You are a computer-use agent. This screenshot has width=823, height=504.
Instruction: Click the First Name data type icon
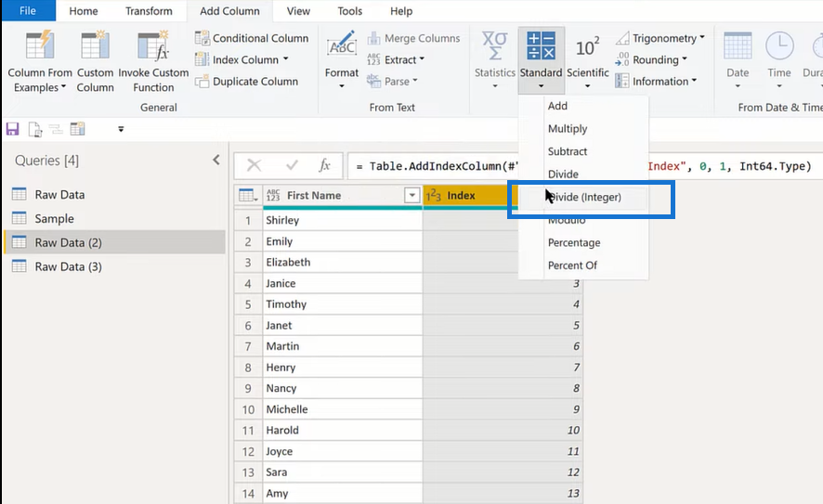pos(273,196)
